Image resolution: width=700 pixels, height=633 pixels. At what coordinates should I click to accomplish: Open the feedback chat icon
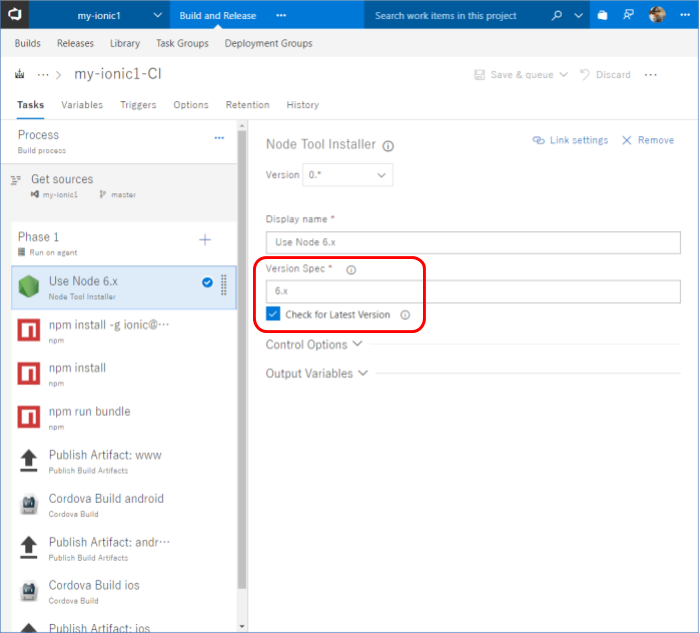coord(629,16)
